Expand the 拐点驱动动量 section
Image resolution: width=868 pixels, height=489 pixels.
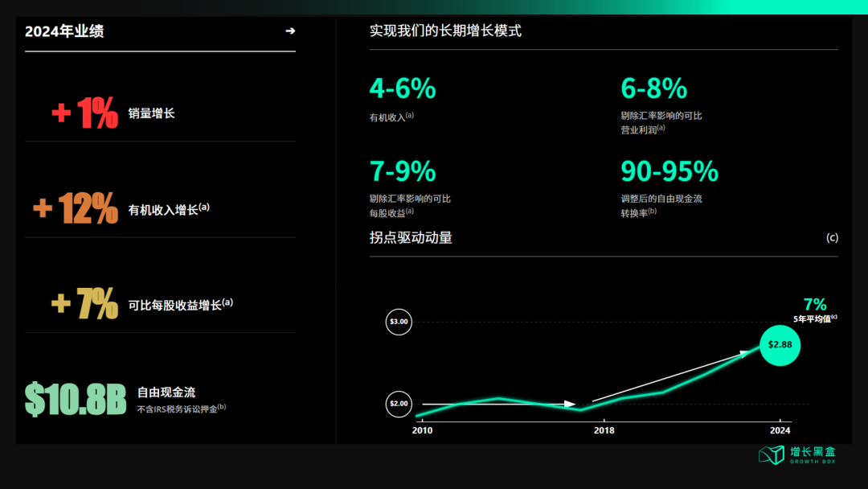[x=410, y=237]
